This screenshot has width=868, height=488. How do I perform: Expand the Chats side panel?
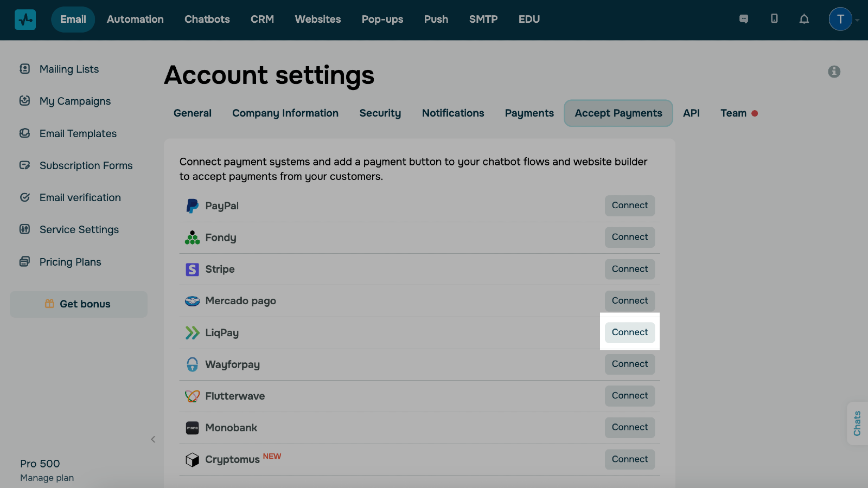point(857,423)
